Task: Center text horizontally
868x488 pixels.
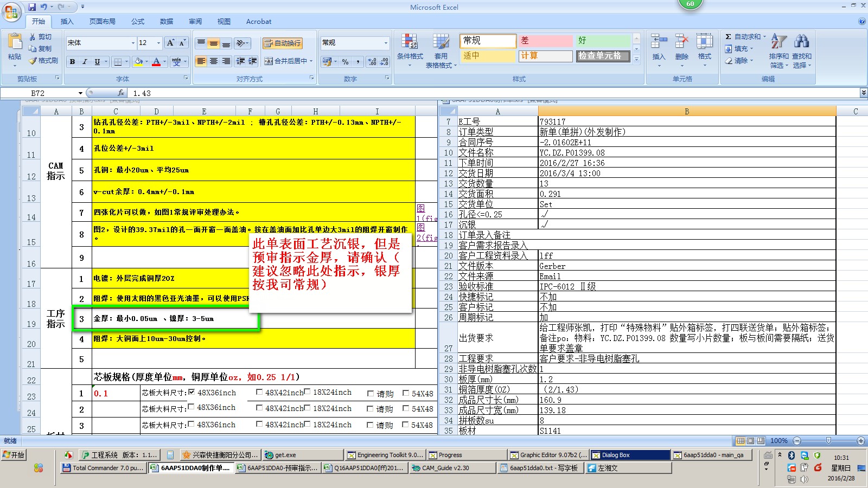Action: (214, 61)
